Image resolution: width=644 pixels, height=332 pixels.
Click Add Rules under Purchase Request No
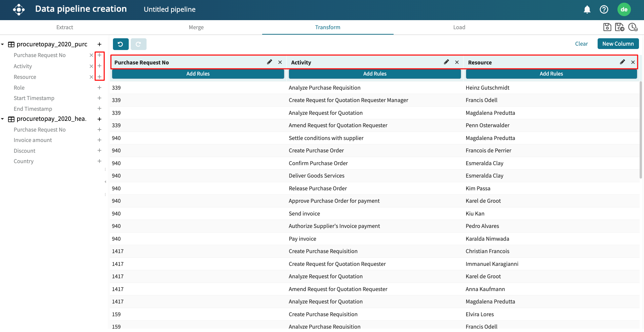[x=198, y=74]
